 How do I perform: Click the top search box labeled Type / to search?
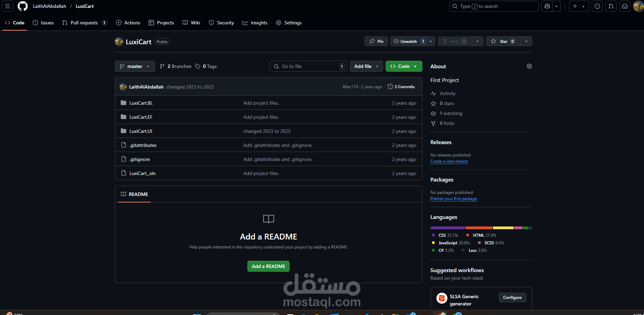point(494,6)
